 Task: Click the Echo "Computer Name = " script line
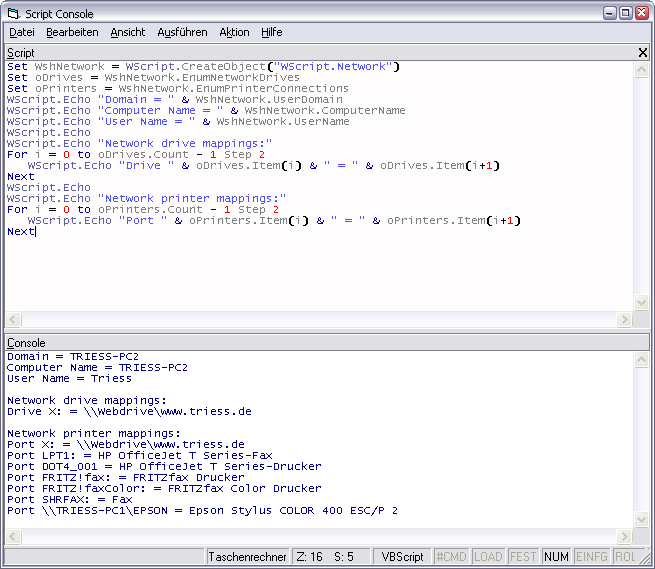tap(206, 111)
